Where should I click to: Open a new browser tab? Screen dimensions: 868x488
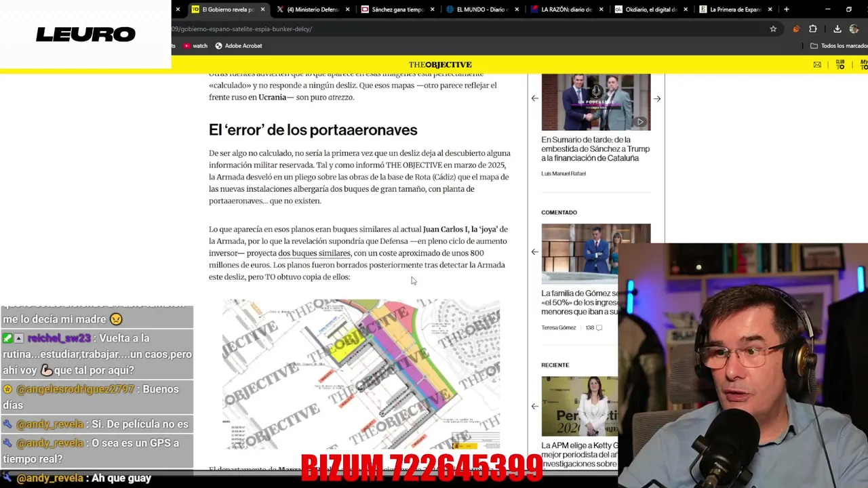(x=787, y=9)
